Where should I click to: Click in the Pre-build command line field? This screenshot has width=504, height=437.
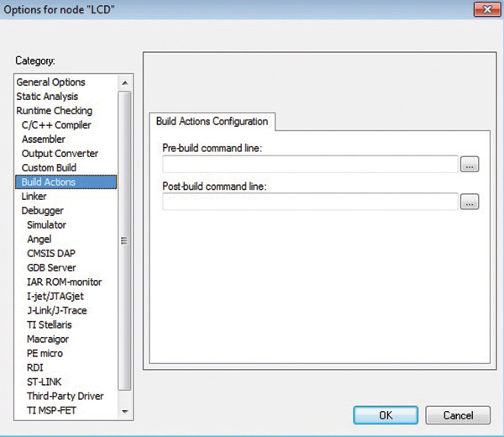tap(310, 165)
